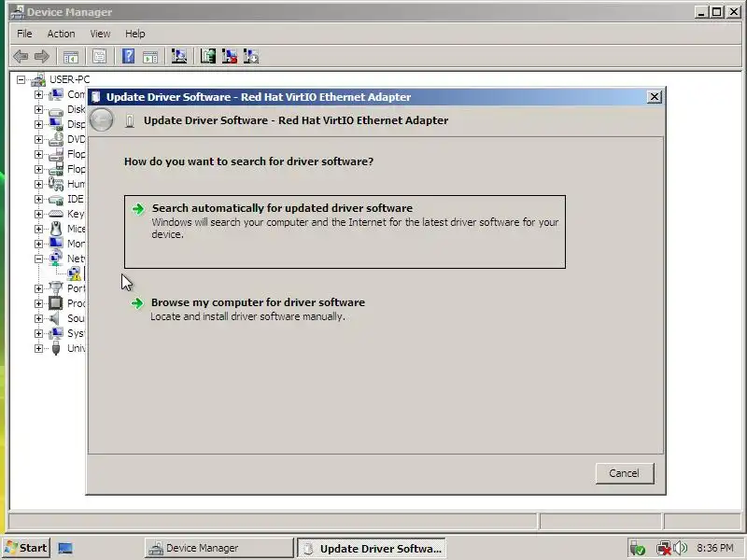Collapse the USER-PC root node

(21, 80)
